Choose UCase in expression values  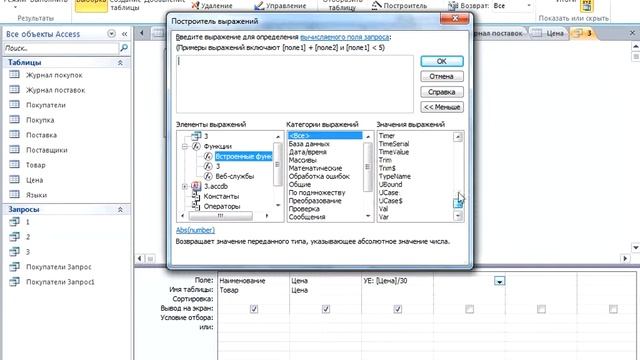(x=388, y=193)
